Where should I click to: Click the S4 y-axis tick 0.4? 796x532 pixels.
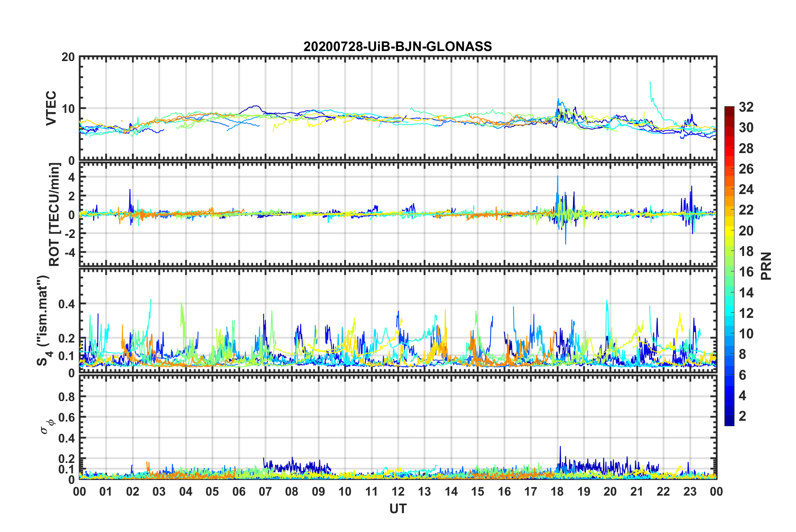pos(67,304)
